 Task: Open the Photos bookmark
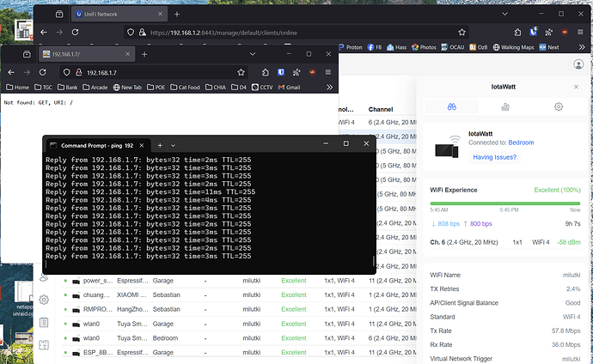[x=424, y=47]
